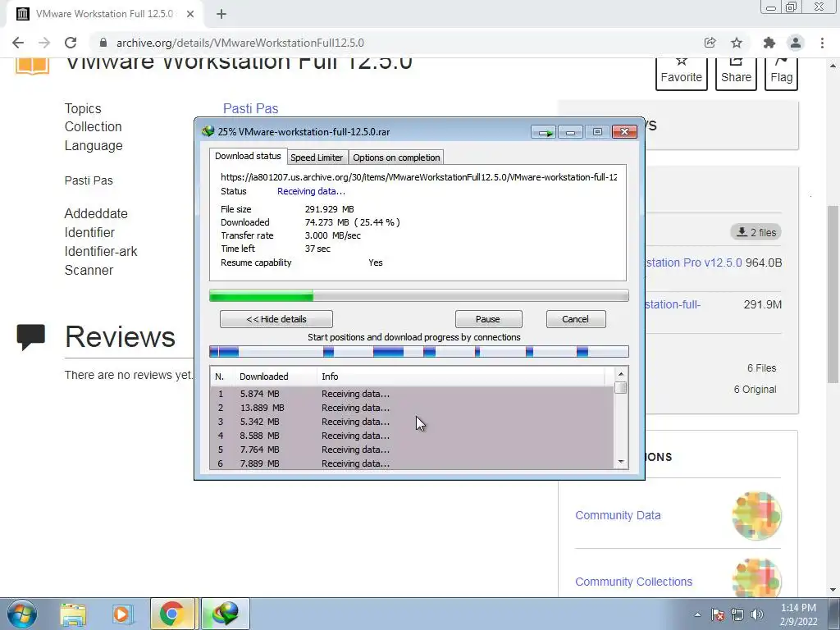Open Options on completion tab
The image size is (840, 630).
coord(396,157)
